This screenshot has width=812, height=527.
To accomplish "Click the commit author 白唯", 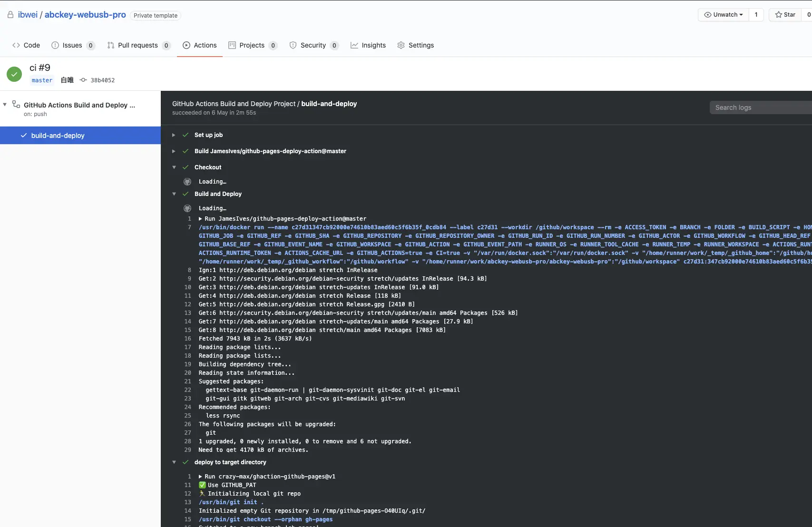I will [x=67, y=80].
